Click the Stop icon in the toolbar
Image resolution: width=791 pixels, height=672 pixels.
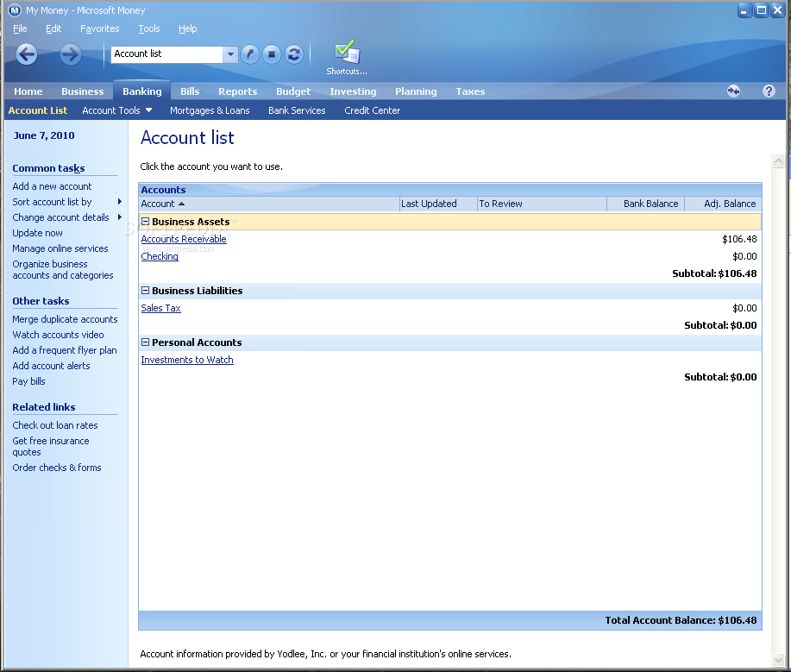[271, 53]
